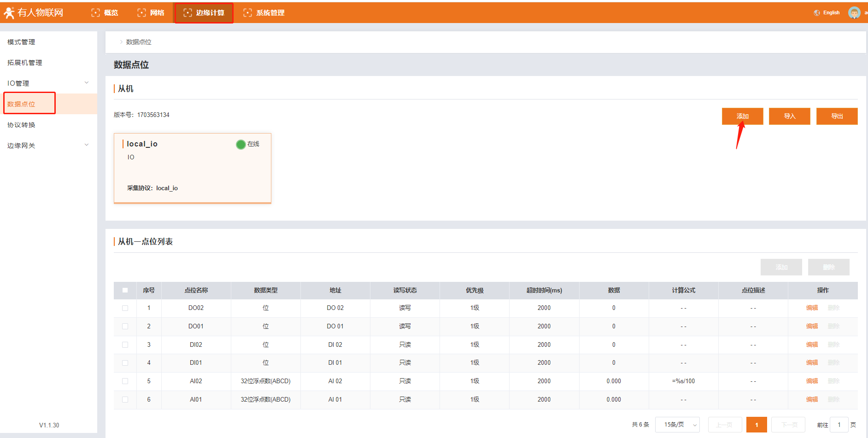This screenshot has width=868, height=438.
Task: Go to 模式管理 in the sidebar
Action: click(x=21, y=42)
